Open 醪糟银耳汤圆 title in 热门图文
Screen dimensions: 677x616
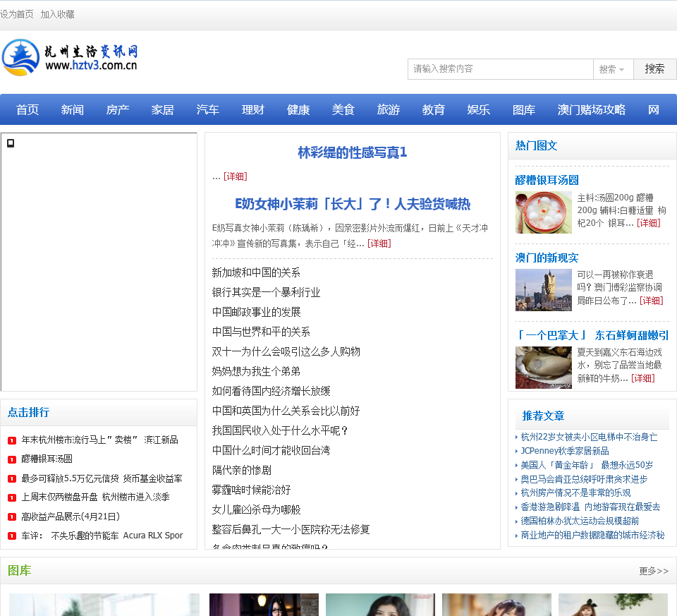(547, 180)
